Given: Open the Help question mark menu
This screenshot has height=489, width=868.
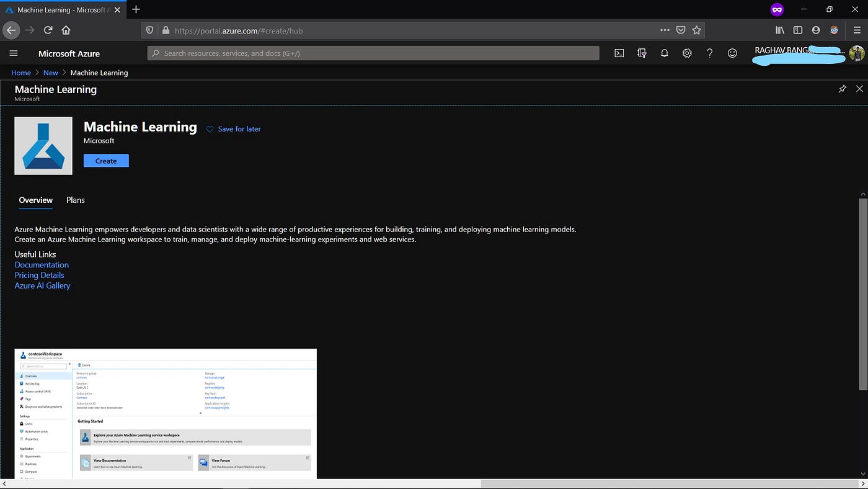Looking at the screenshot, I should pyautogui.click(x=709, y=53).
